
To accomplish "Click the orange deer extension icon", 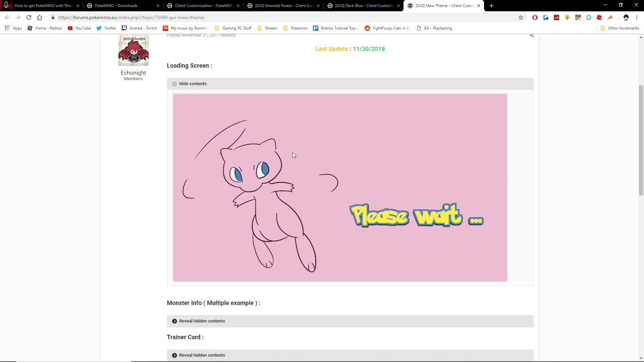I will click(610, 18).
